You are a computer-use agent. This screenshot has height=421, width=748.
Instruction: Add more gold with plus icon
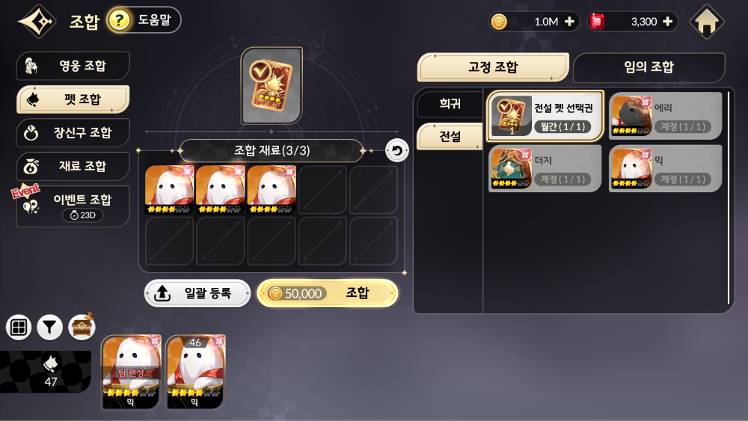coord(569,21)
